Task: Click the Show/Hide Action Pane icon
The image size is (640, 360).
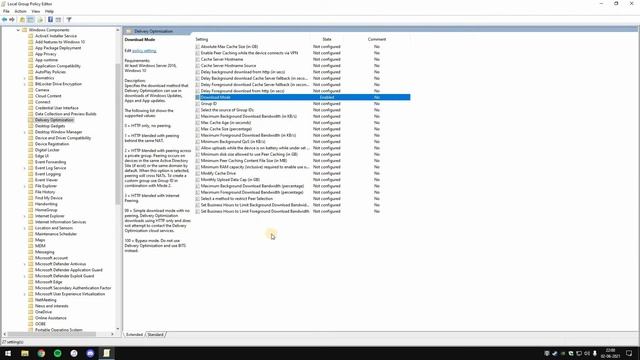Action: 58,20
